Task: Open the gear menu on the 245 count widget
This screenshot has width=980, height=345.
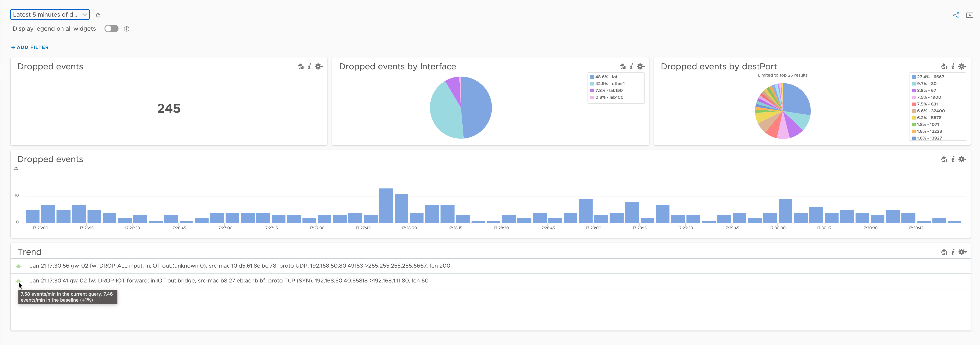Action: click(x=319, y=67)
